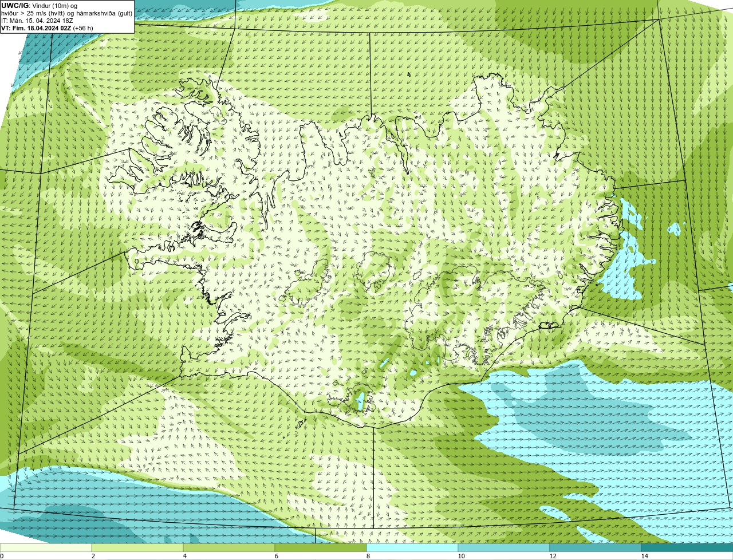Screen dimensions: 733x560
Task: Click the 'VT: Fim. 18.04.2024 02Z (+56 h)' line
Action: pos(47,28)
